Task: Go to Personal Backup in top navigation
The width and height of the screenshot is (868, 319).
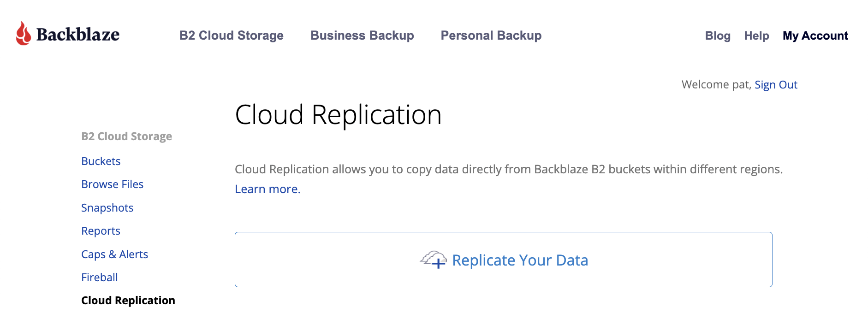Action: (x=491, y=35)
